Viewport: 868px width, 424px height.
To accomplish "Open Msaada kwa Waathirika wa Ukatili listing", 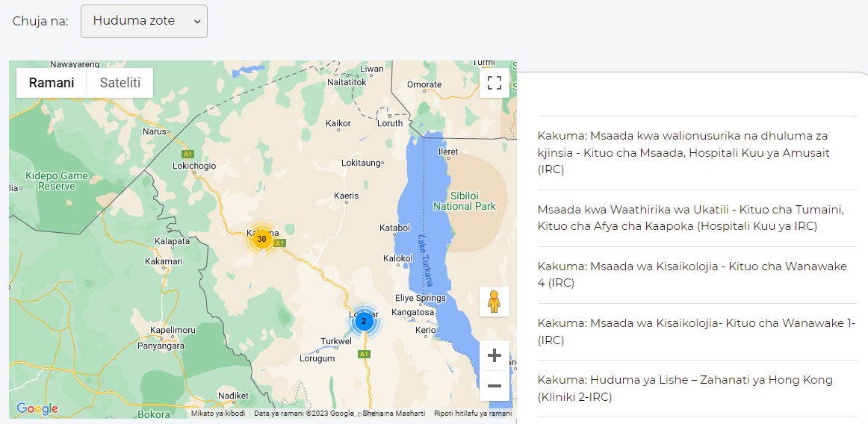I will (x=697, y=218).
